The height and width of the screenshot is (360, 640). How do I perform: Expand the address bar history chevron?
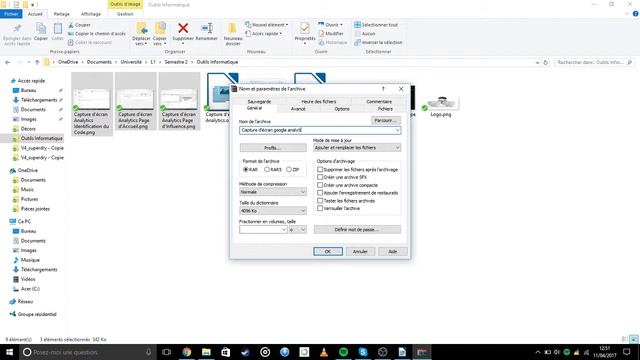click(x=537, y=62)
